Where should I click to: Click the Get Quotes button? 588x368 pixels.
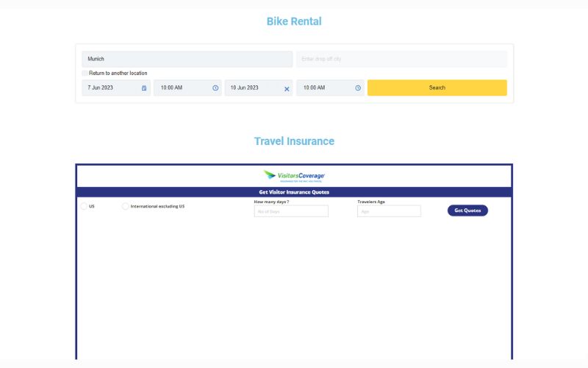pos(467,210)
